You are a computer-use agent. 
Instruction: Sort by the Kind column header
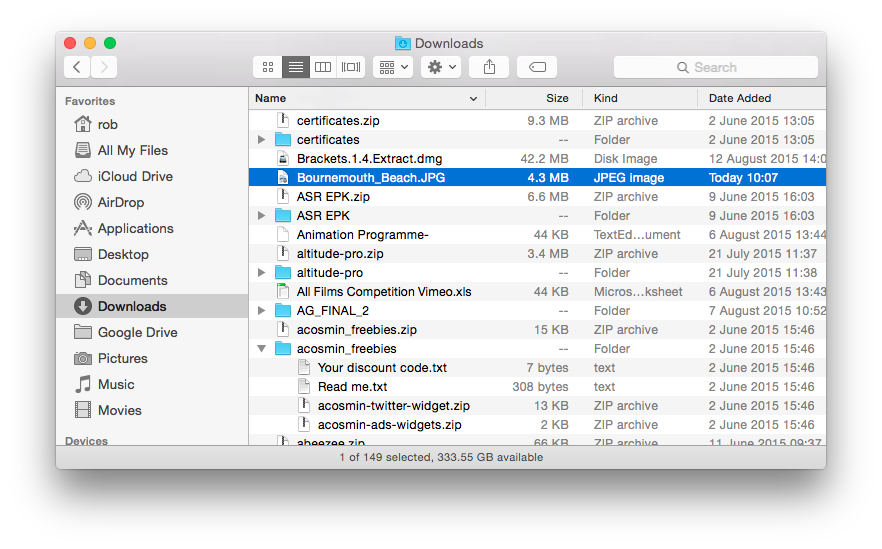point(640,98)
